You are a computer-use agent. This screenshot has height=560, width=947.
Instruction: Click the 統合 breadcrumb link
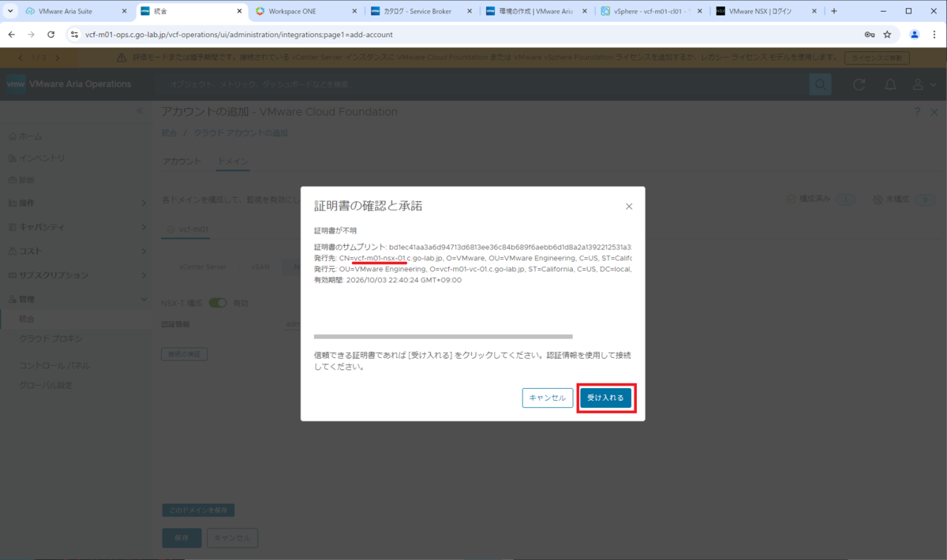coord(169,133)
